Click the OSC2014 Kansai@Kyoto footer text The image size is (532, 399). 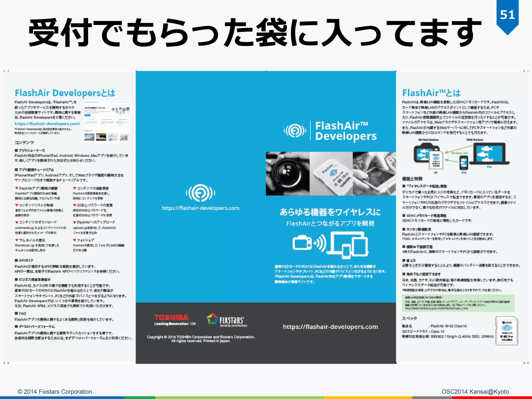475,391
